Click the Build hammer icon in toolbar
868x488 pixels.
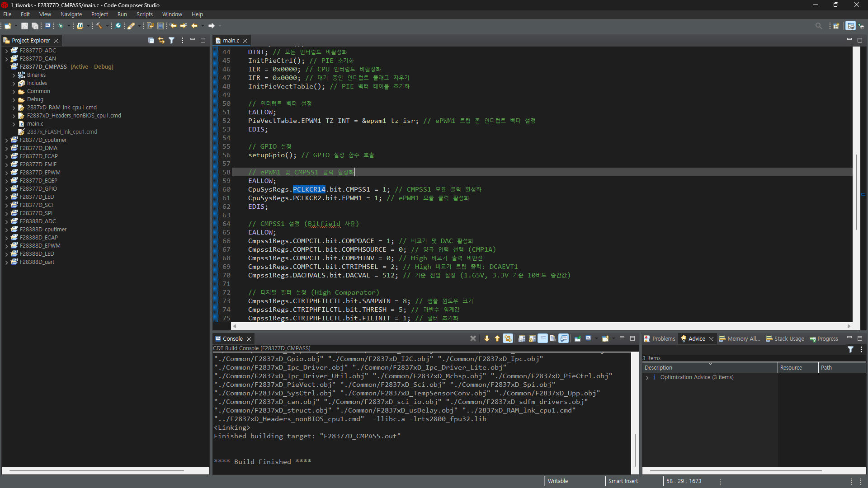[99, 26]
